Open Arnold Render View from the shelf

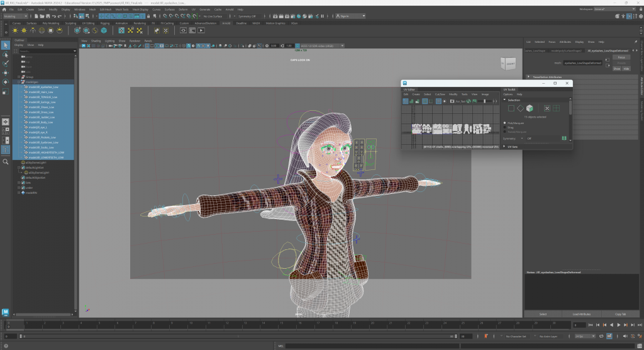[x=184, y=30]
